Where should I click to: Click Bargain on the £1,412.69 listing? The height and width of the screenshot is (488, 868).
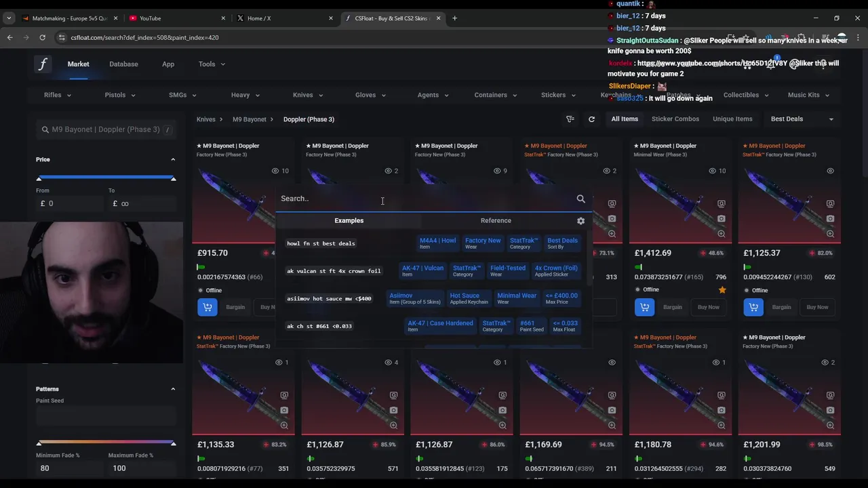click(x=673, y=307)
